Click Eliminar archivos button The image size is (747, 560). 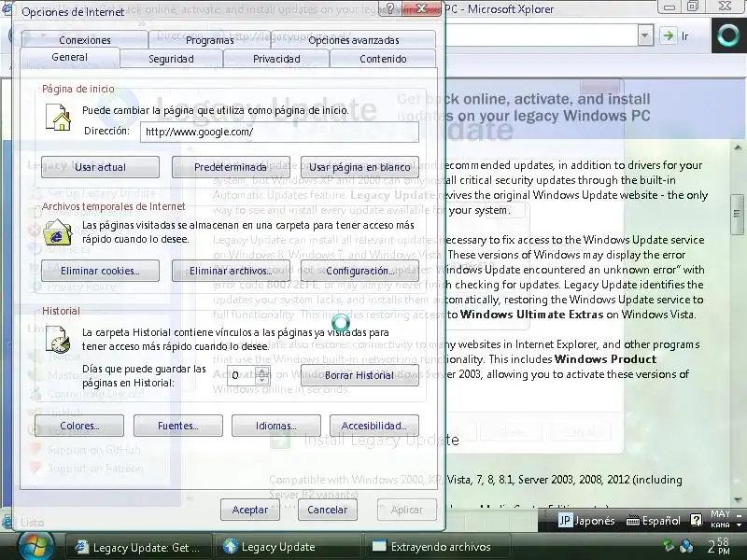[231, 271]
